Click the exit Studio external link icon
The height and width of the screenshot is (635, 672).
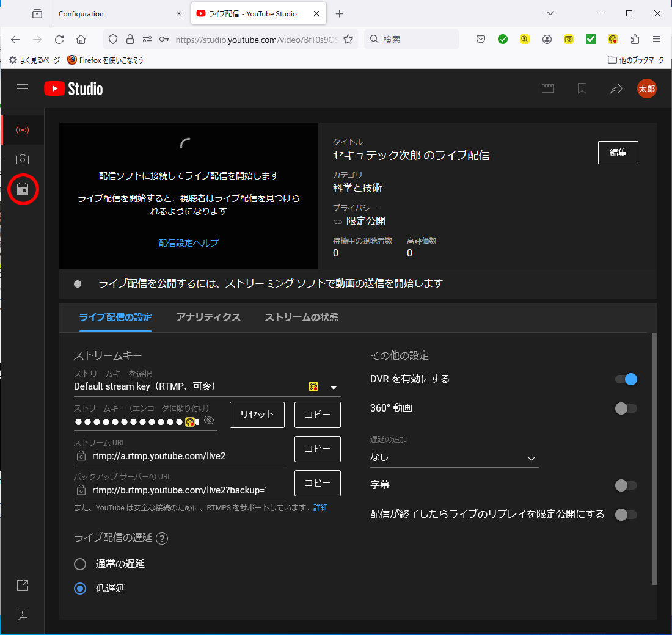tap(22, 586)
